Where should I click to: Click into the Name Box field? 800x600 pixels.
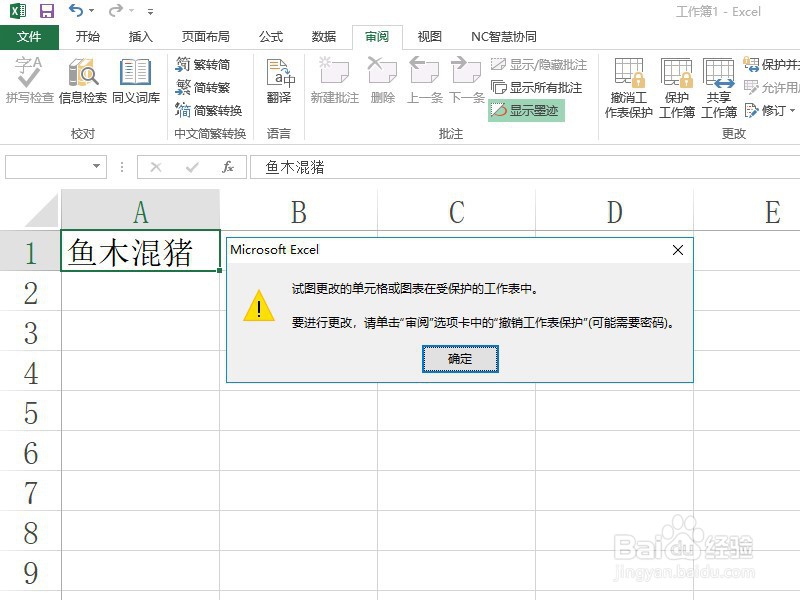click(x=47, y=167)
